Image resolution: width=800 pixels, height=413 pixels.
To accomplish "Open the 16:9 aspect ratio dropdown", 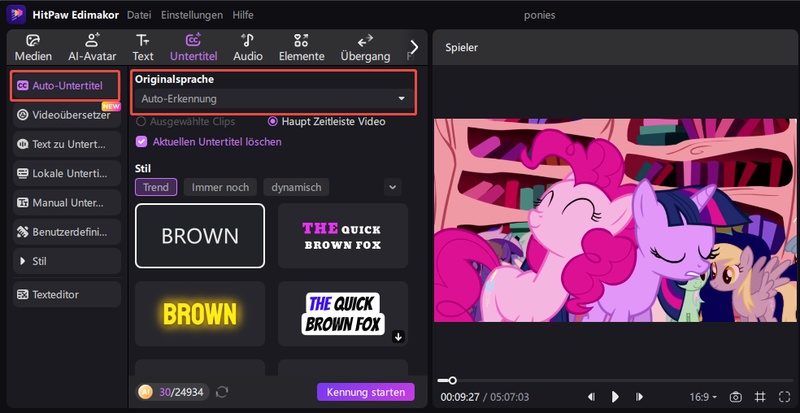I will tap(703, 397).
